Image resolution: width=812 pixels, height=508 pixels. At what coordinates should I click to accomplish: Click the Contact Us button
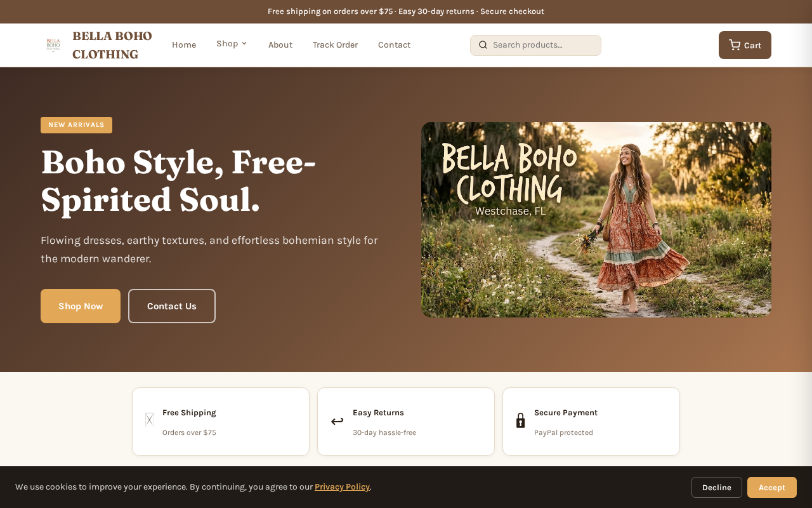[172, 306]
